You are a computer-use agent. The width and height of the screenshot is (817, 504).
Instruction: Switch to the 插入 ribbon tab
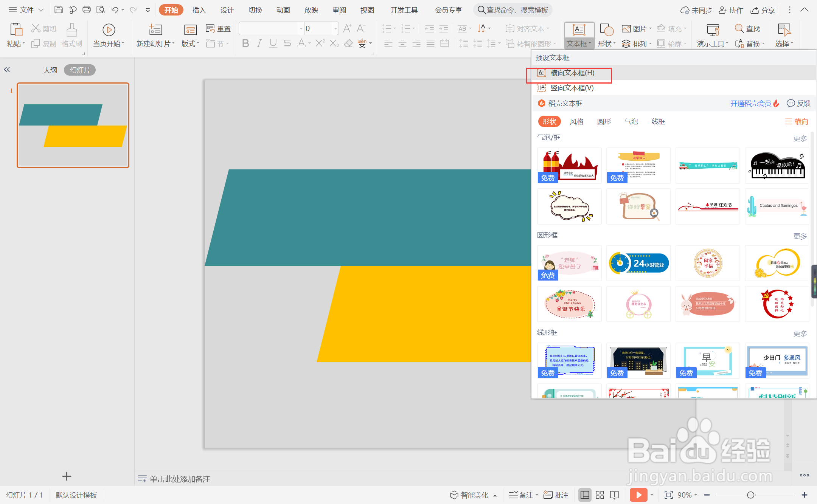(x=199, y=10)
